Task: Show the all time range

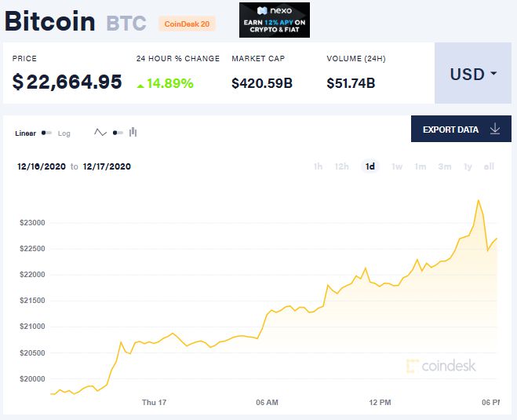Action: pyautogui.click(x=490, y=166)
